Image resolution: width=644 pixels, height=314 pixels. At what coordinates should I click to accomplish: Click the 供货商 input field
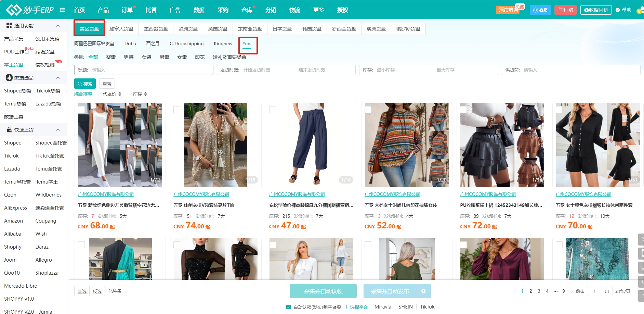pyautogui.click(x=571, y=70)
